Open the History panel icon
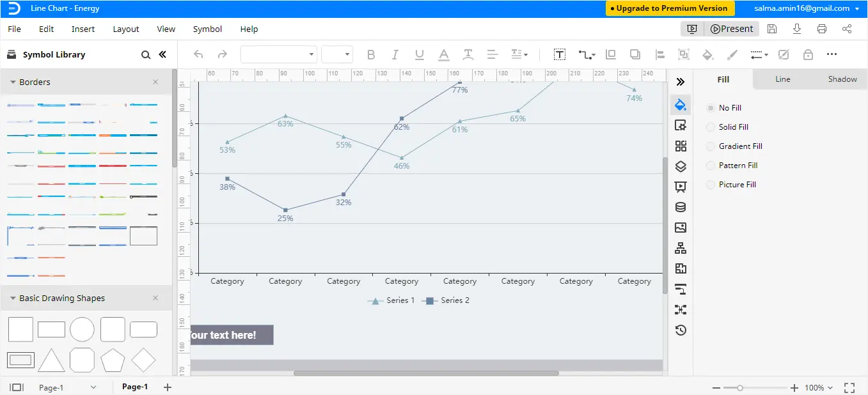This screenshot has height=395, width=868. pos(681,330)
